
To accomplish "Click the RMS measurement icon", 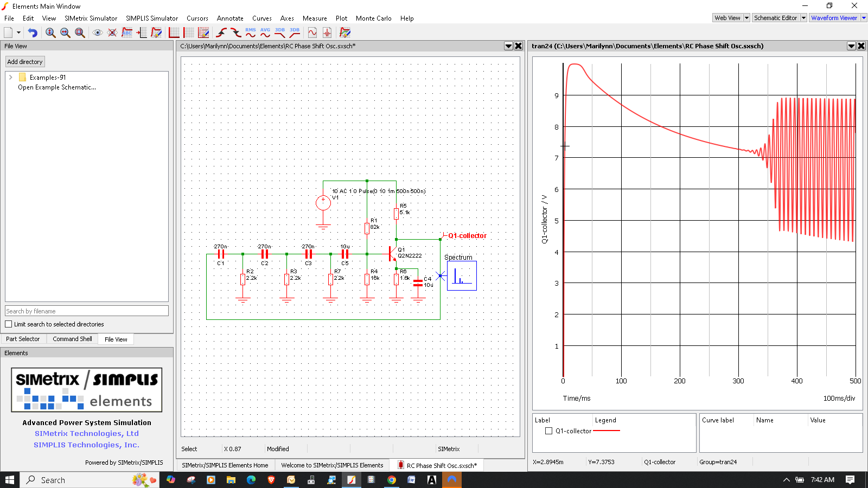I will (x=251, y=33).
